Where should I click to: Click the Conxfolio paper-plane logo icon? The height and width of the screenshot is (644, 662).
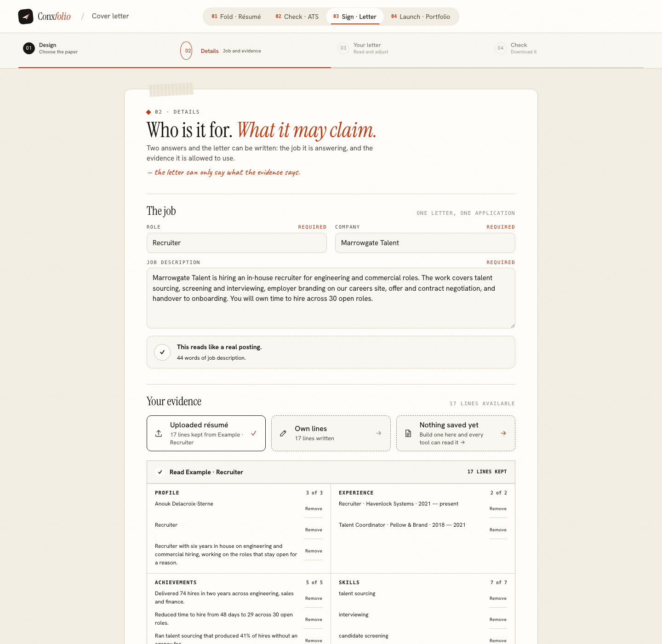pyautogui.click(x=26, y=17)
